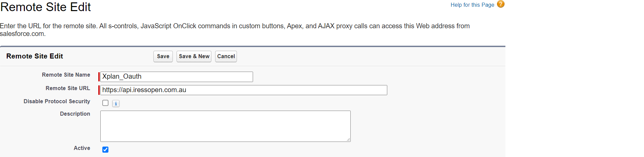The height and width of the screenshot is (157, 644).
Task: Click the Save button
Action: pos(163,56)
